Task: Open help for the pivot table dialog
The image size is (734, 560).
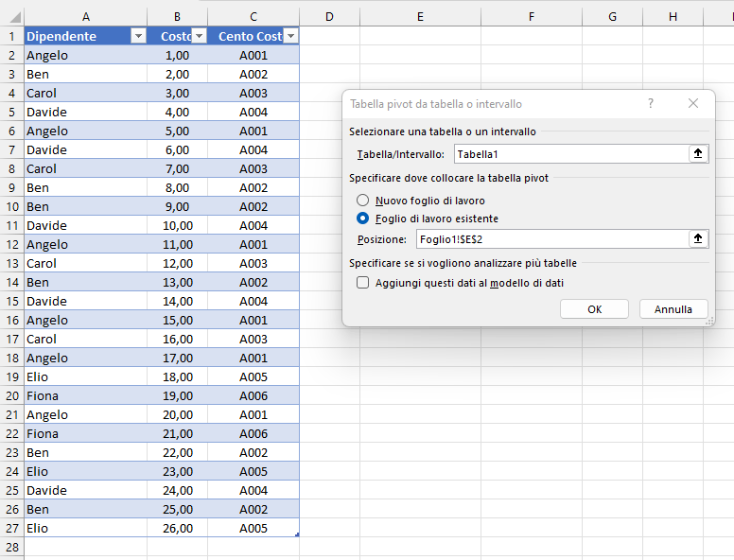Action: 651,103
